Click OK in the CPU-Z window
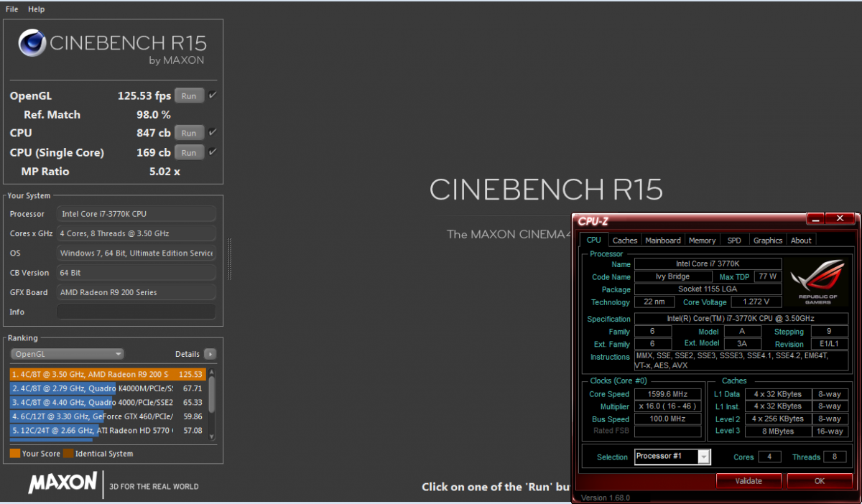The width and height of the screenshot is (862, 504). pyautogui.click(x=820, y=481)
